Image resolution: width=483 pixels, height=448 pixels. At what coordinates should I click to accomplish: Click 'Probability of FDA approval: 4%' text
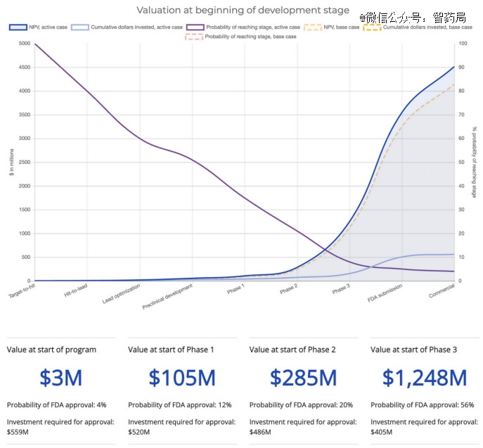coord(57,405)
